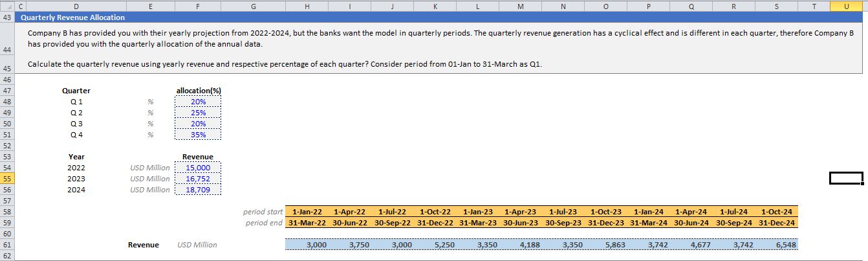Click the 31-Mar-22 period end cell
The image size is (868, 261).
point(307,223)
